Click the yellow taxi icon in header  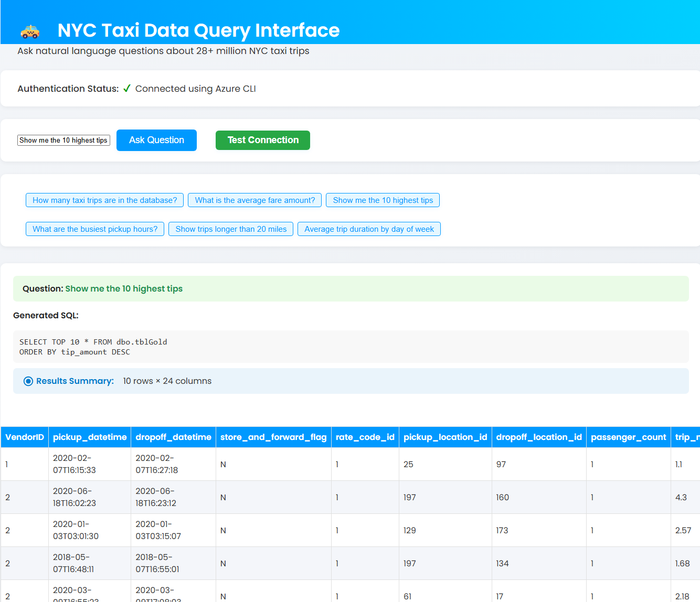point(30,32)
